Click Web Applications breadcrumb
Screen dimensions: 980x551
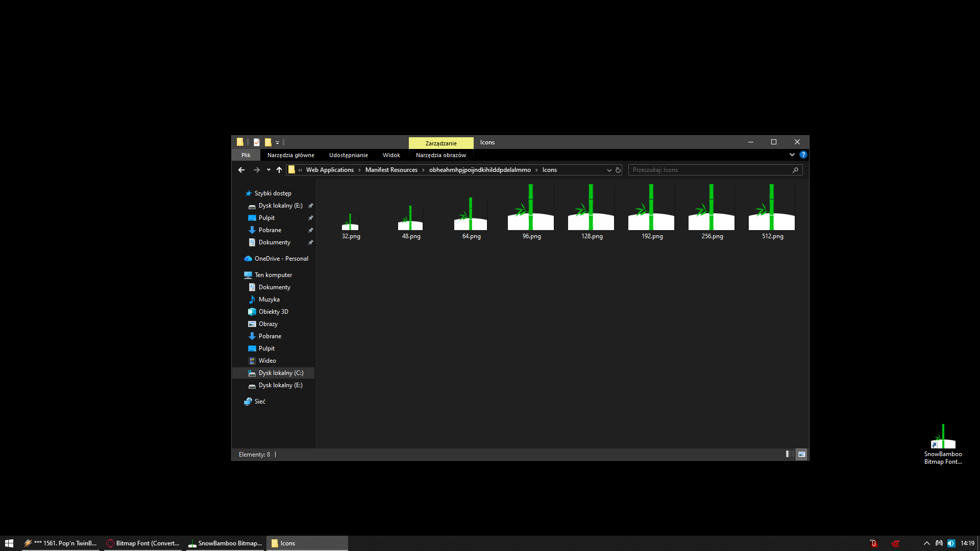tap(330, 170)
